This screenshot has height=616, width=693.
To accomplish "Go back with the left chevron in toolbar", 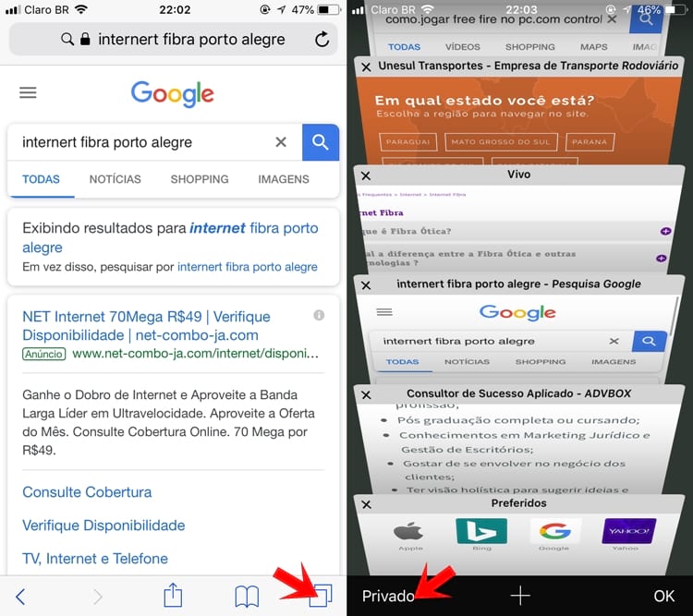I will pyautogui.click(x=20, y=597).
